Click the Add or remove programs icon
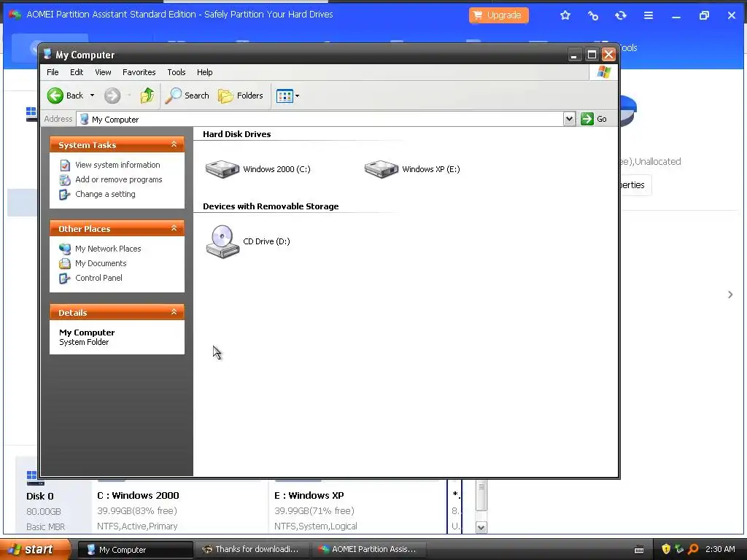This screenshot has height=560, width=747. pyautogui.click(x=65, y=180)
